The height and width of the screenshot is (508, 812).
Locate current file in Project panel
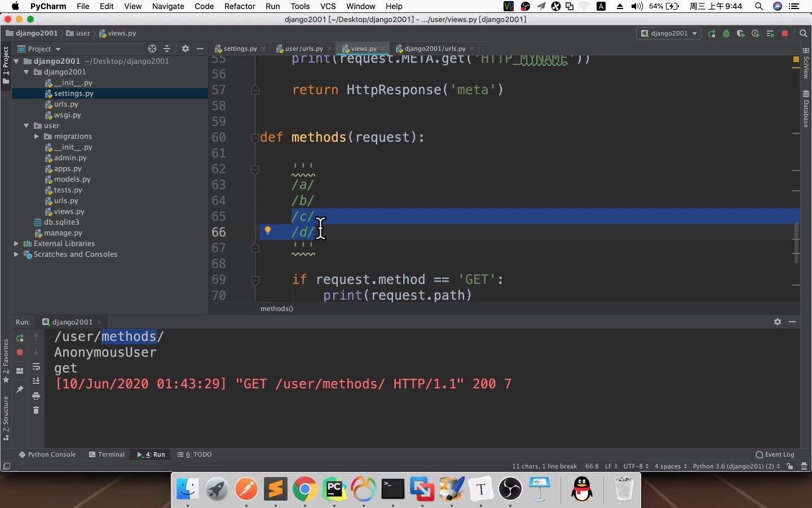152,49
